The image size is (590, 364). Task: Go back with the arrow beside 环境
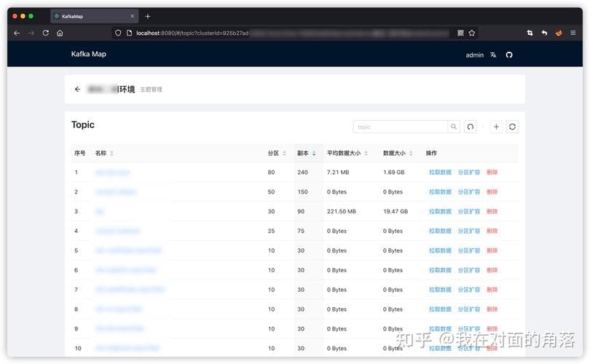77,89
